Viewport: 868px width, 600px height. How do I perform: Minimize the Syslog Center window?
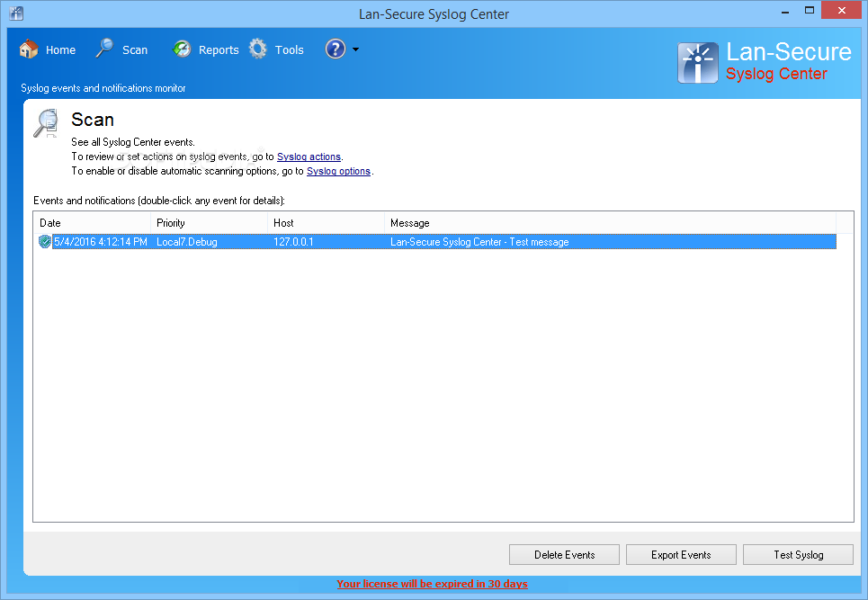click(785, 11)
